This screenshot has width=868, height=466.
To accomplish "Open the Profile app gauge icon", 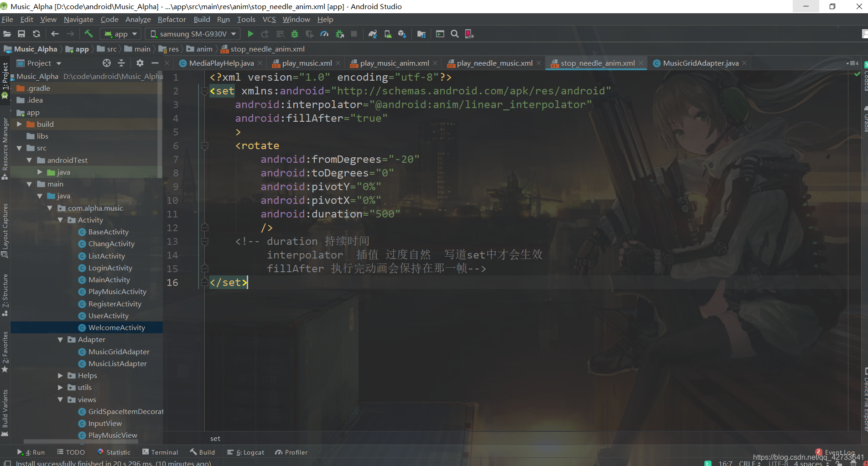I will pos(324,34).
